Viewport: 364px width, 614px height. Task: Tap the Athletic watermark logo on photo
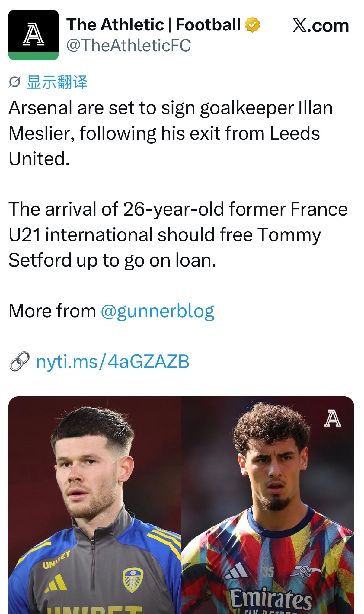pos(333,418)
